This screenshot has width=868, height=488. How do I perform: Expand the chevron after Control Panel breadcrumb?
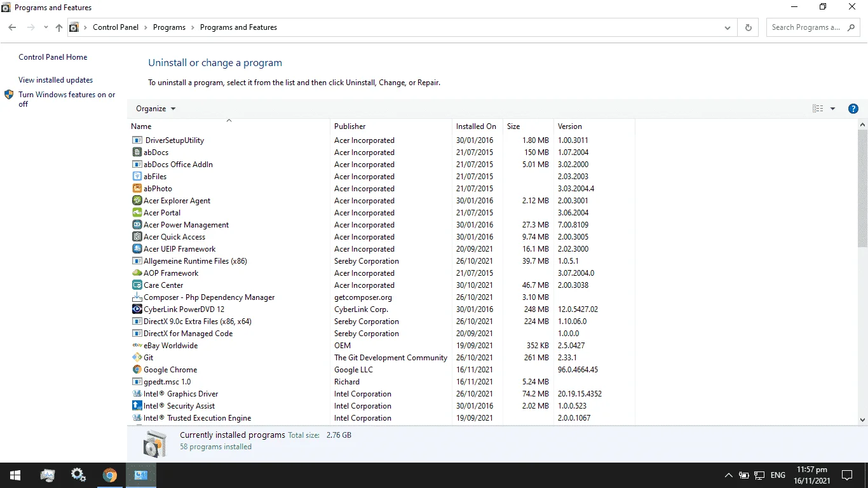(146, 27)
